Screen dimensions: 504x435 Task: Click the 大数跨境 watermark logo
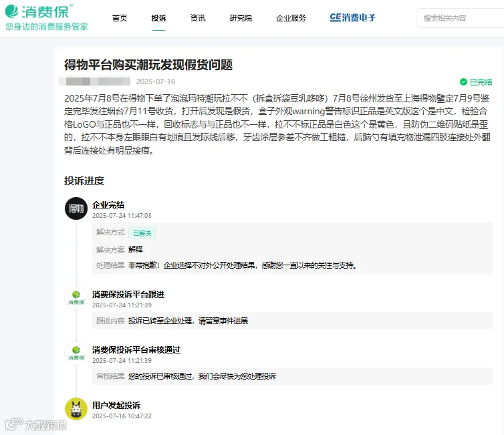35,424
